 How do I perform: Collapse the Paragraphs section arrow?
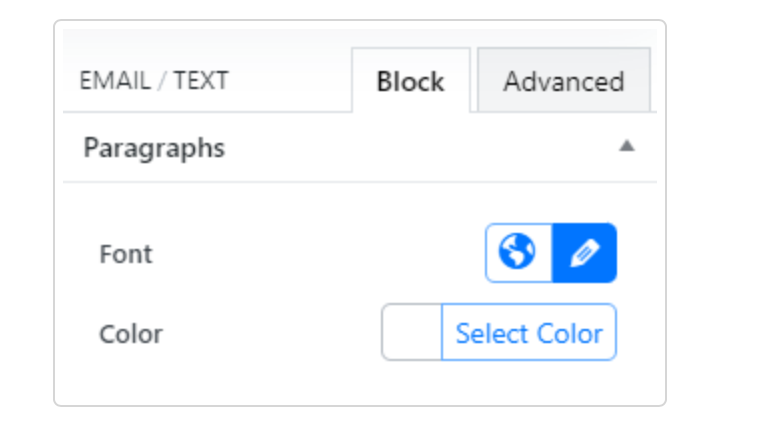click(627, 146)
